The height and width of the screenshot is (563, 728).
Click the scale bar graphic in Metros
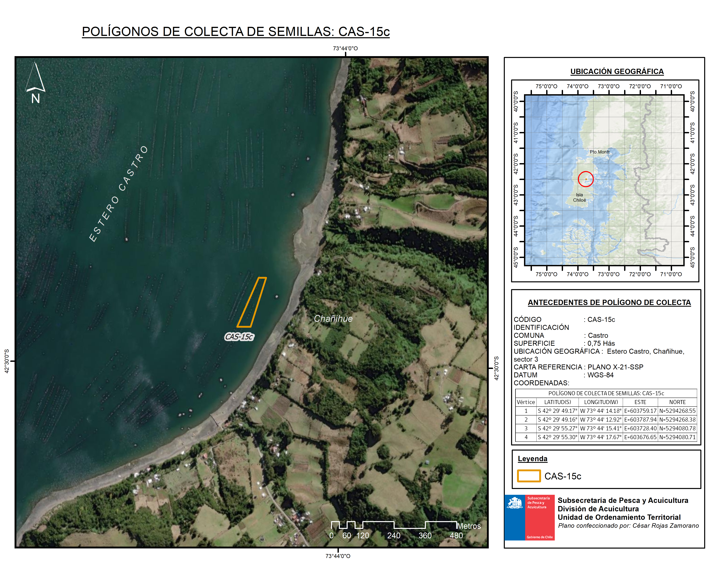coord(394,525)
